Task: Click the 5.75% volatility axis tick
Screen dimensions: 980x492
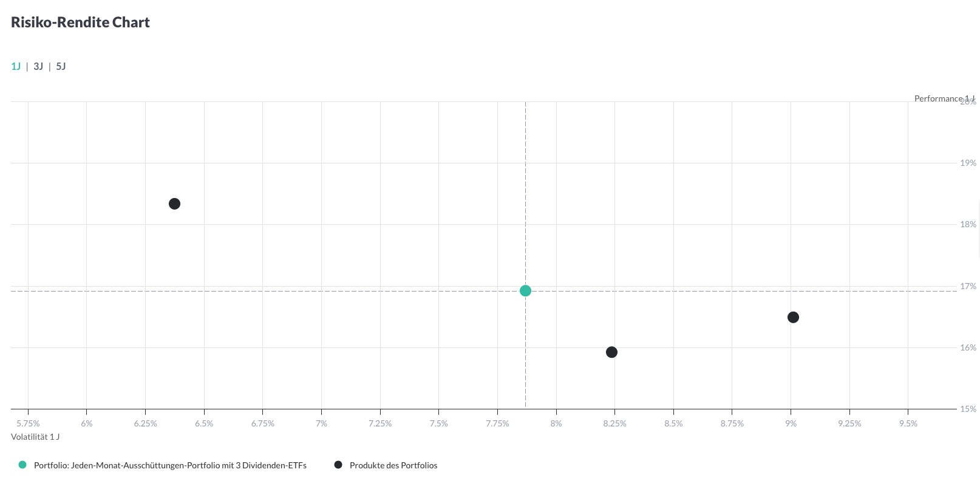Action: [x=28, y=423]
